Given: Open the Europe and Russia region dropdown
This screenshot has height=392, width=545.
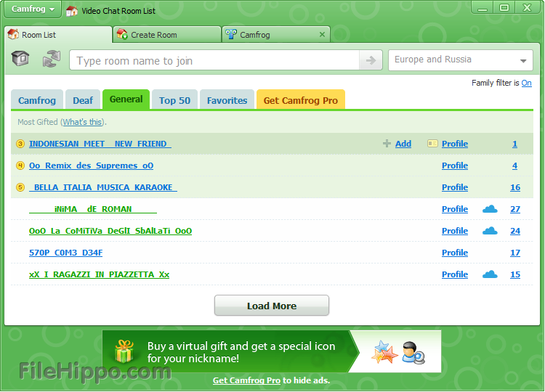Looking at the screenshot, I should pyautogui.click(x=523, y=61).
